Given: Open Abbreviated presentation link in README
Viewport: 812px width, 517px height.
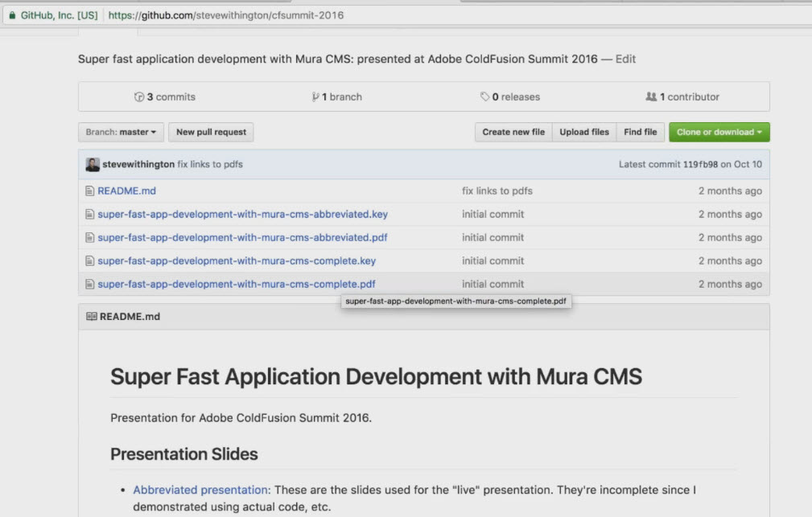Looking at the screenshot, I should pos(200,490).
